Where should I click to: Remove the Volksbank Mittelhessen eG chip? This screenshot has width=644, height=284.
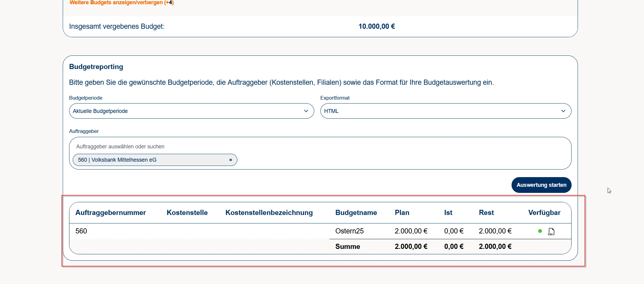[231, 160]
